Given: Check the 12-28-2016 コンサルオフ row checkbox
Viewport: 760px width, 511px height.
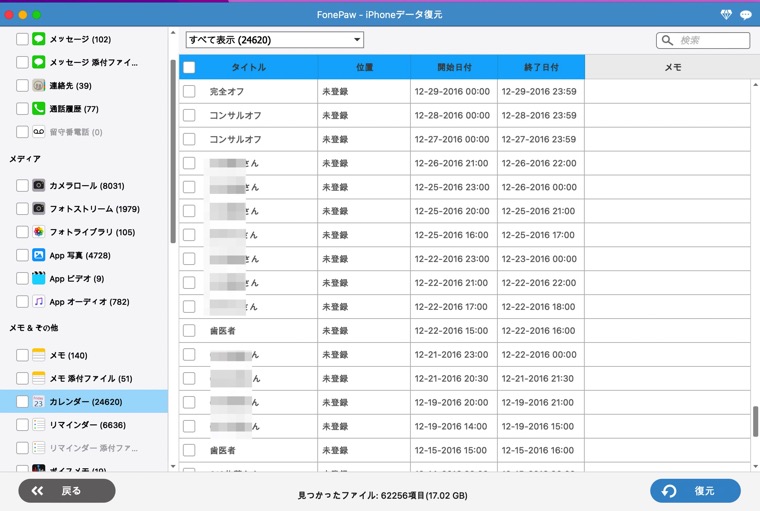Looking at the screenshot, I should pyautogui.click(x=189, y=115).
